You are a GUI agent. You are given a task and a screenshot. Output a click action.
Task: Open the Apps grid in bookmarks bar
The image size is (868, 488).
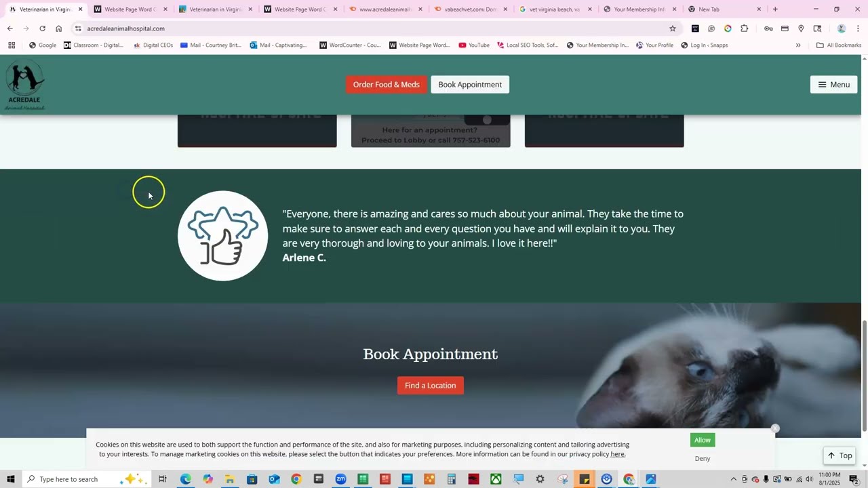click(12, 45)
